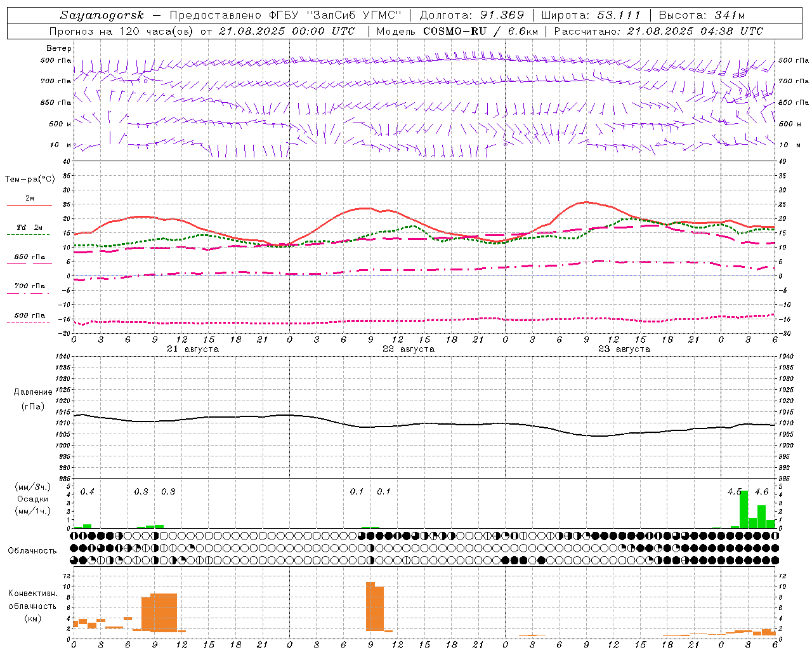This screenshot has width=812, height=650.
Task: Select 'Рассчитано: 21.08.2025 04:38 UTC' timestamp
Action: click(x=658, y=31)
